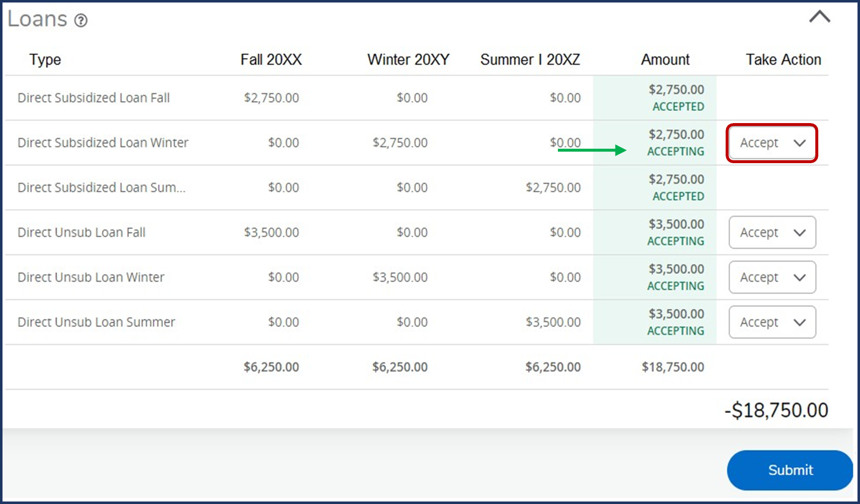Open Accept dropdown for Direct Unsub Loan Fall
860x504 pixels.
(772, 232)
